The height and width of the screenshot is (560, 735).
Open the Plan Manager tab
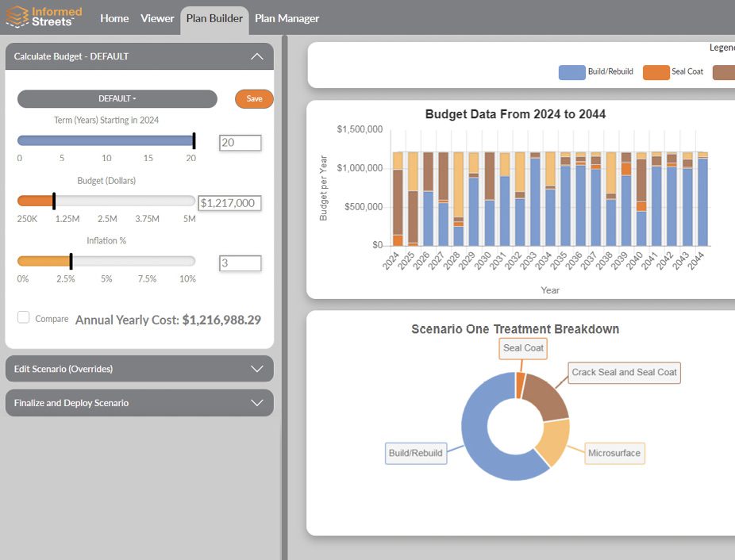point(287,18)
